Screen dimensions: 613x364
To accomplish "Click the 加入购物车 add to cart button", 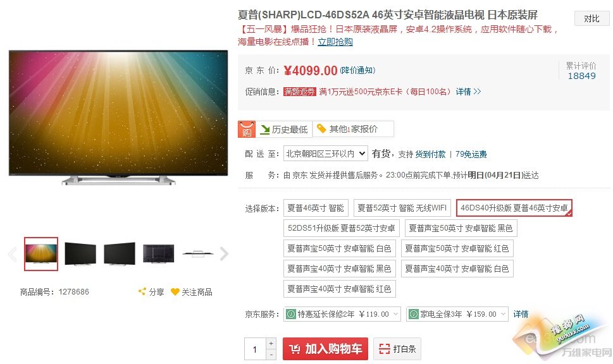I will (x=325, y=349).
